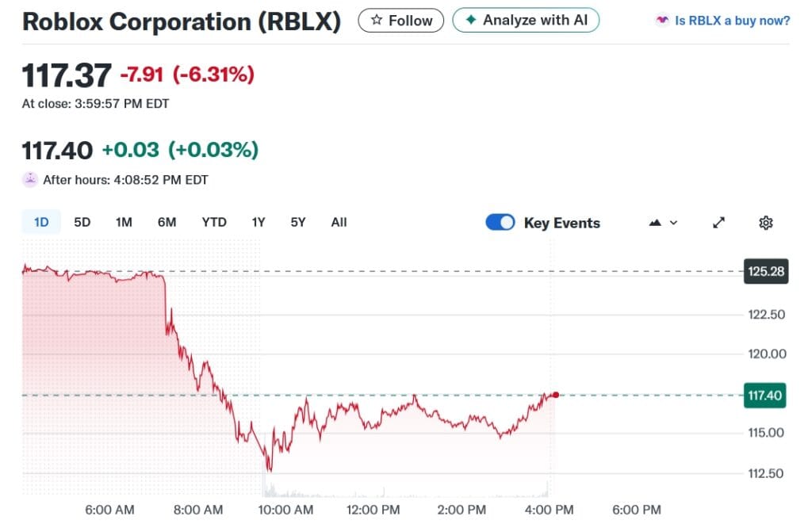This screenshot has height=524, width=812.
Task: Follow Roblox Corporation stock
Action: coord(400,20)
